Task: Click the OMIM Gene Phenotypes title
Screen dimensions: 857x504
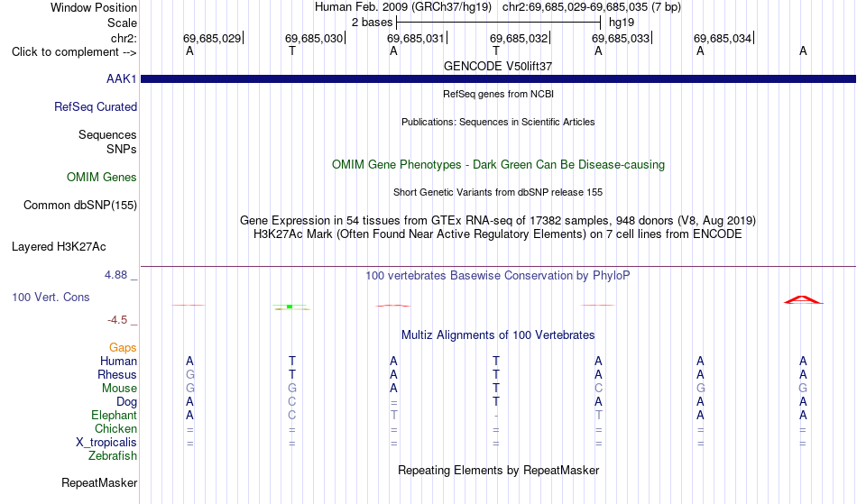Action: [x=498, y=165]
